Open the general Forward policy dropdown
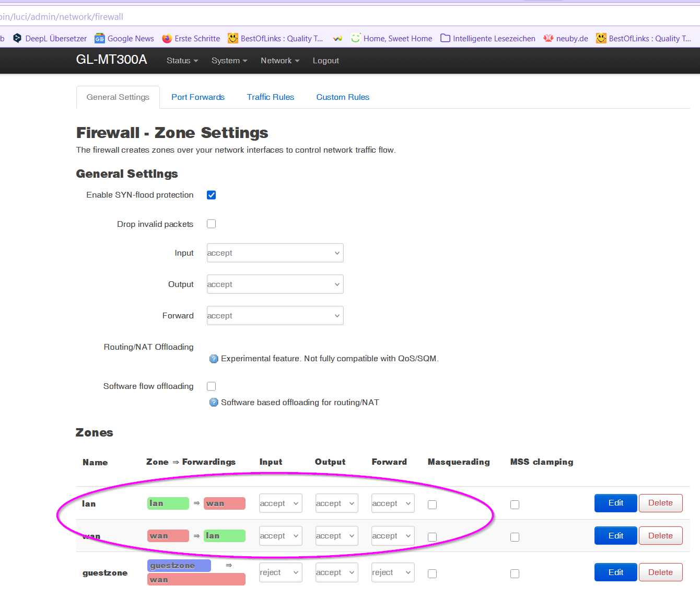 click(275, 316)
